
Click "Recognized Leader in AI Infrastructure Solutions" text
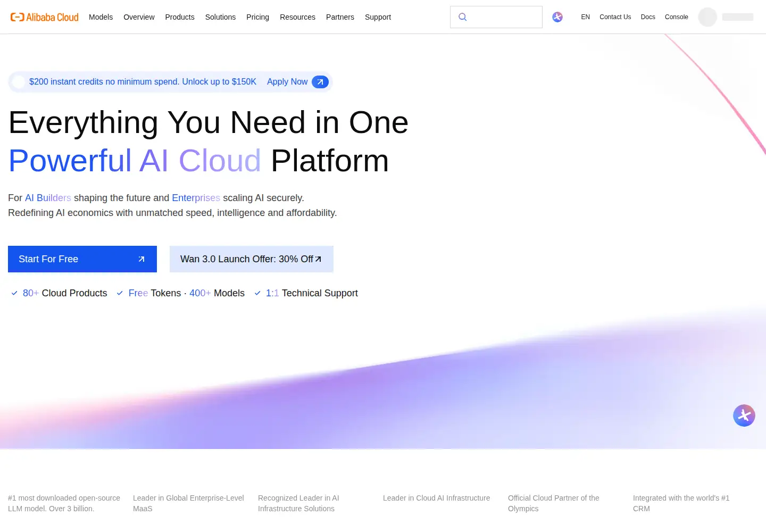coord(298,503)
